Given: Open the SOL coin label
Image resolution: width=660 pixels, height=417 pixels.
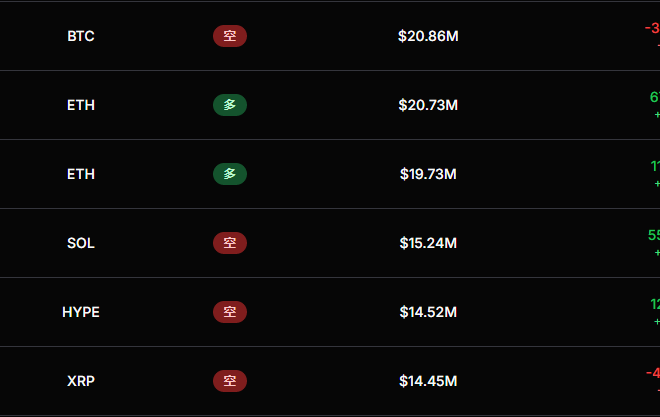Looking at the screenshot, I should click(81, 243).
